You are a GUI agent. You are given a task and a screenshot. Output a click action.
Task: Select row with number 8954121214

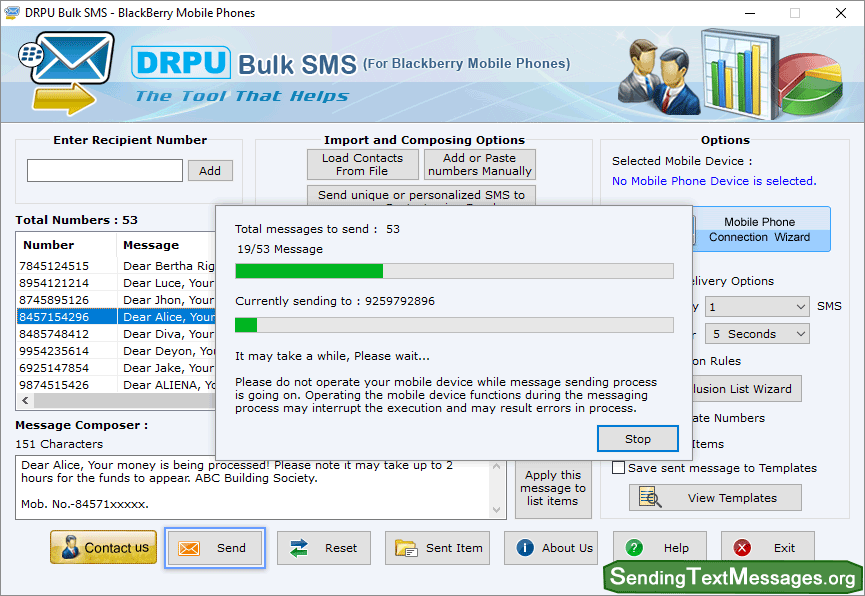(x=116, y=283)
